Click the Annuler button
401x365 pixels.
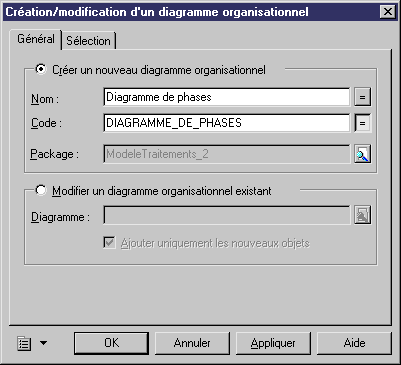(192, 343)
